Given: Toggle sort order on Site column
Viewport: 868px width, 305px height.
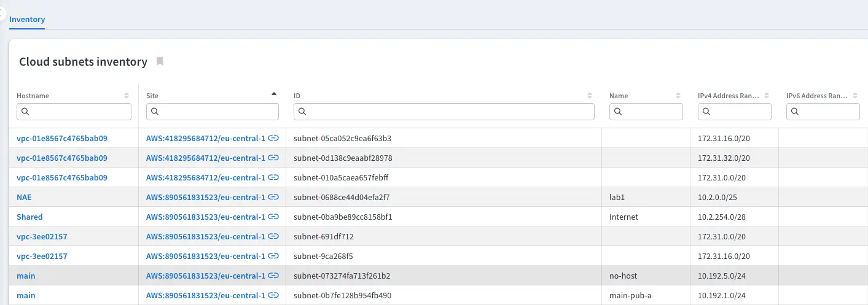Looking at the screenshot, I should click(x=274, y=95).
